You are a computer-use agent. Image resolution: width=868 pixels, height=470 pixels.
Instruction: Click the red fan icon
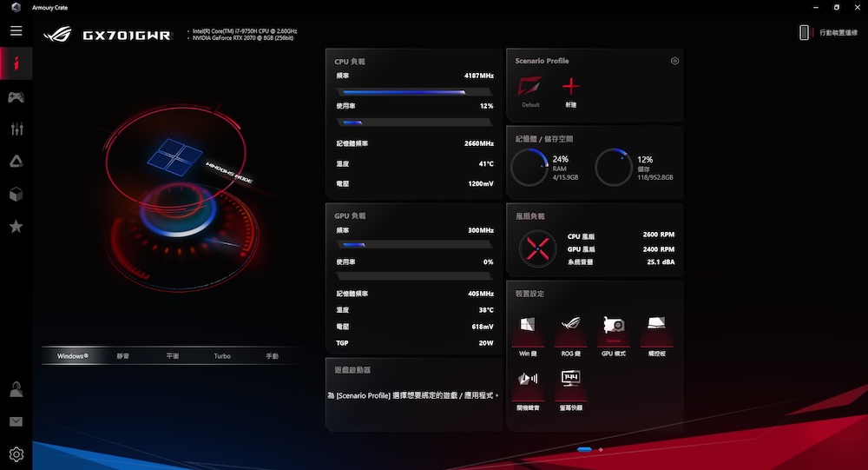537,248
